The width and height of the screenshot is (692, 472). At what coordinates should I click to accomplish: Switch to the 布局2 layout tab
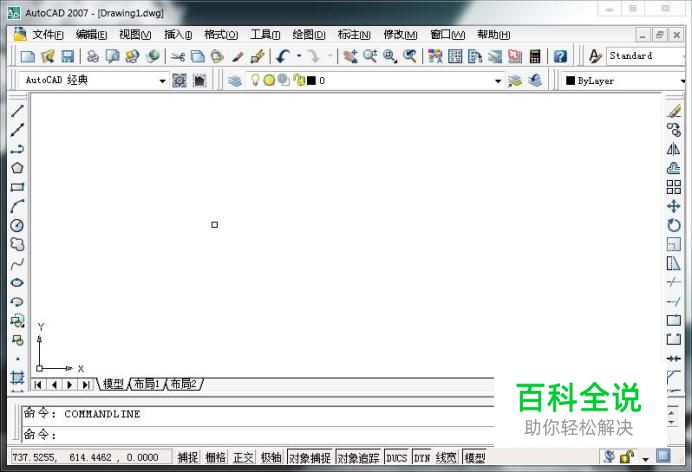[183, 384]
